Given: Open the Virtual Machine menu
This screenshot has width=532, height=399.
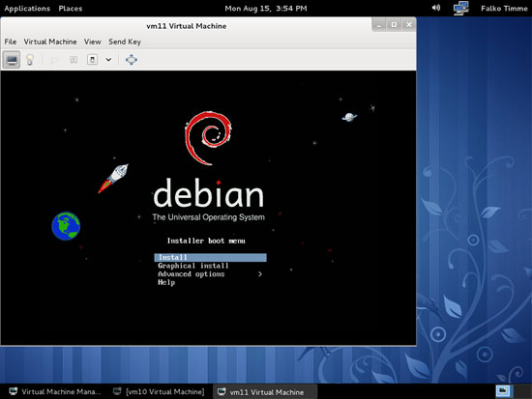Looking at the screenshot, I should (x=50, y=42).
